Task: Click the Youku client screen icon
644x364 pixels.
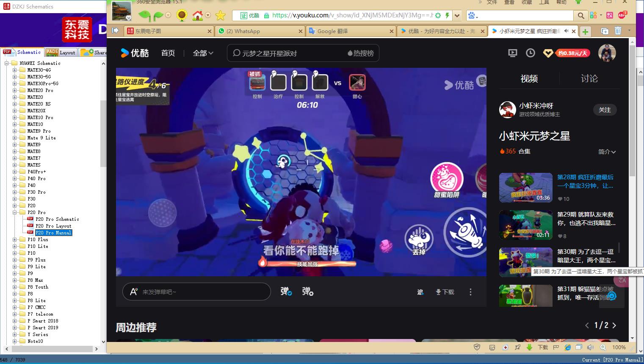Action: [x=512, y=53]
